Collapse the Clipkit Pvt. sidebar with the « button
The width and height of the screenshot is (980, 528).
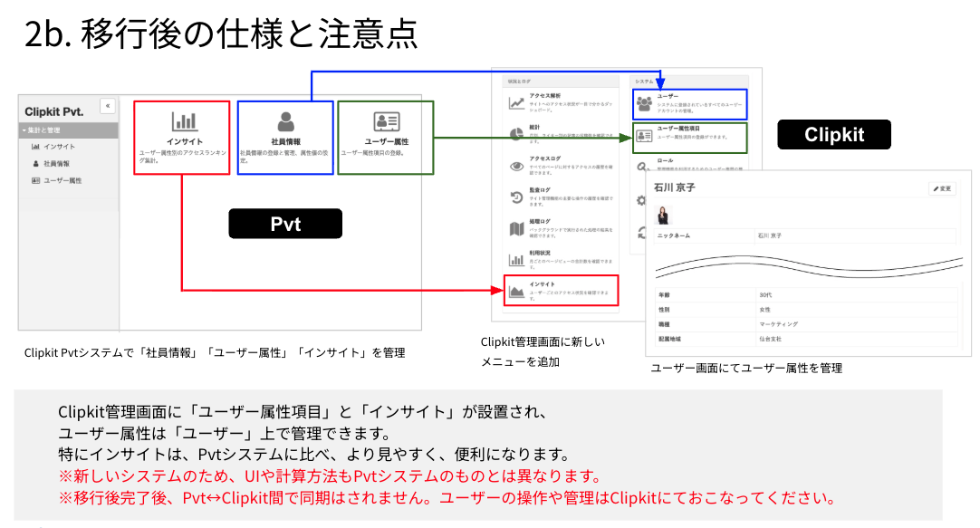point(108,106)
